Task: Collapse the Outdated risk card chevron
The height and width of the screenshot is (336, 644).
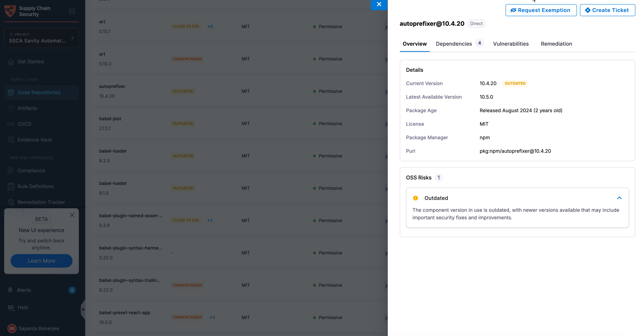Action: [x=619, y=198]
